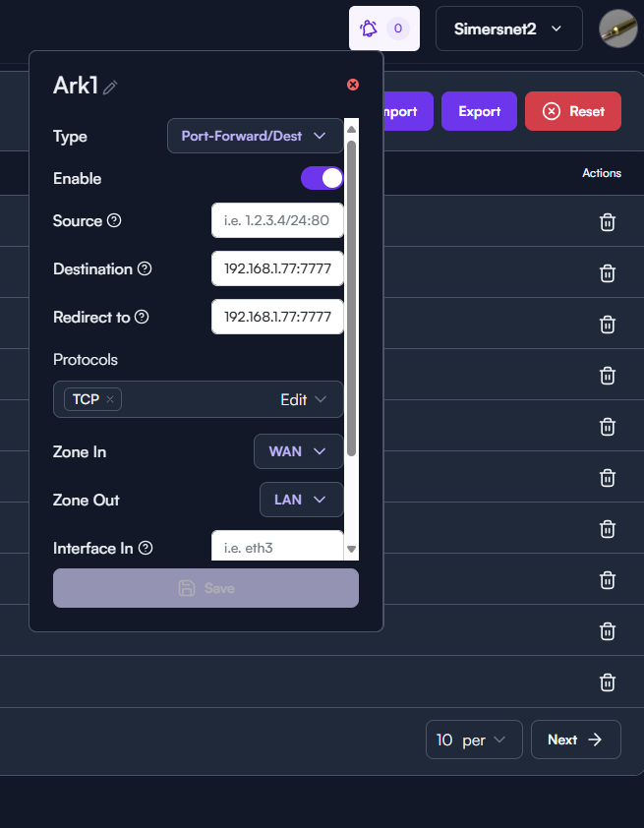Delete the first rule with the trash icon

(x=608, y=222)
